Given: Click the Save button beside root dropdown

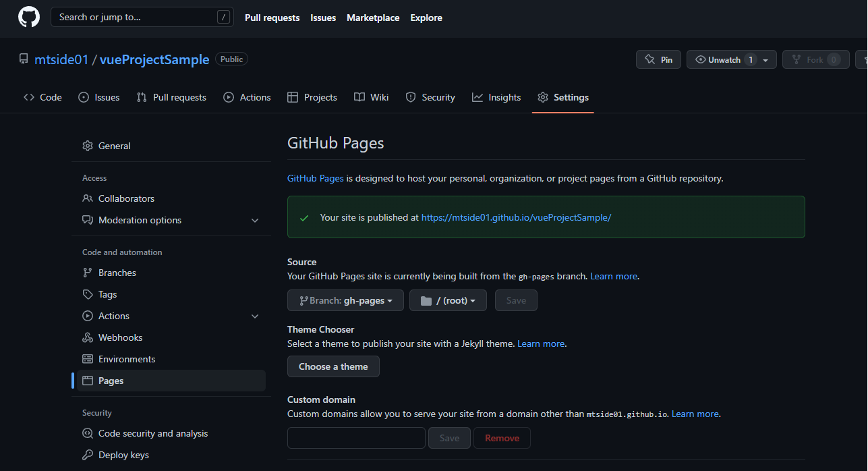Looking at the screenshot, I should click(516, 300).
